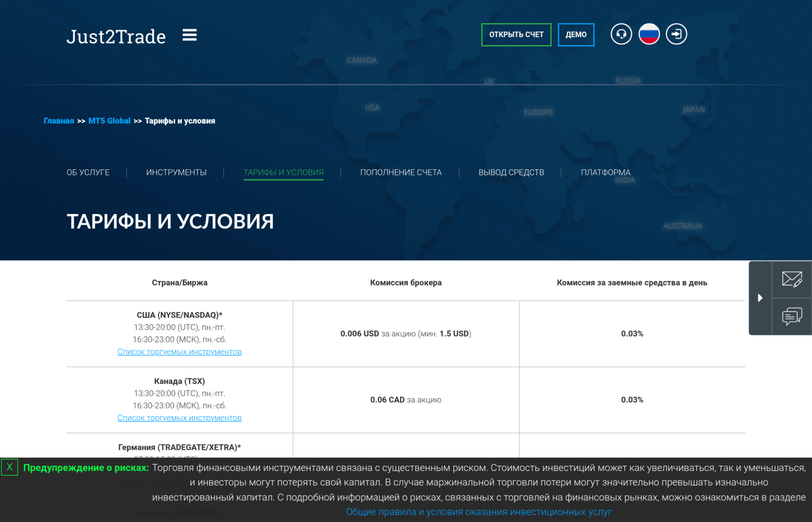Image resolution: width=812 pixels, height=522 pixels.
Task: Click the Just2Trade logo
Action: [116, 36]
